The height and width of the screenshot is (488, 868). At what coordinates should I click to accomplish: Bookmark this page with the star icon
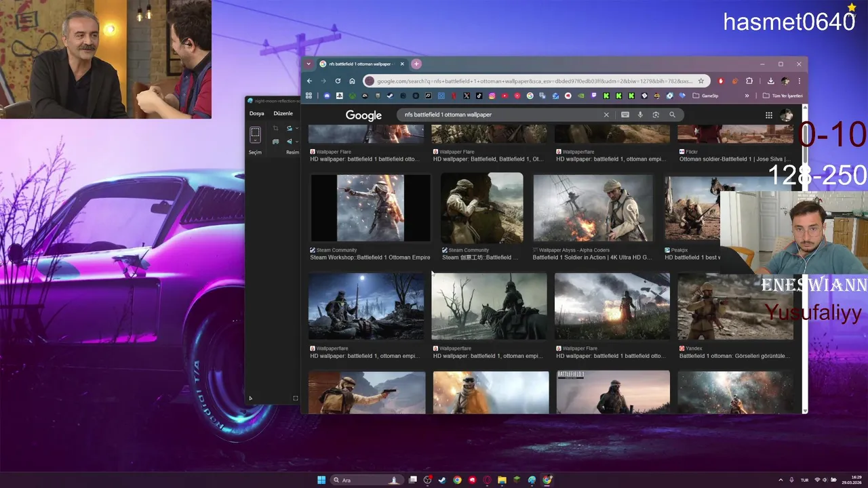pos(701,81)
